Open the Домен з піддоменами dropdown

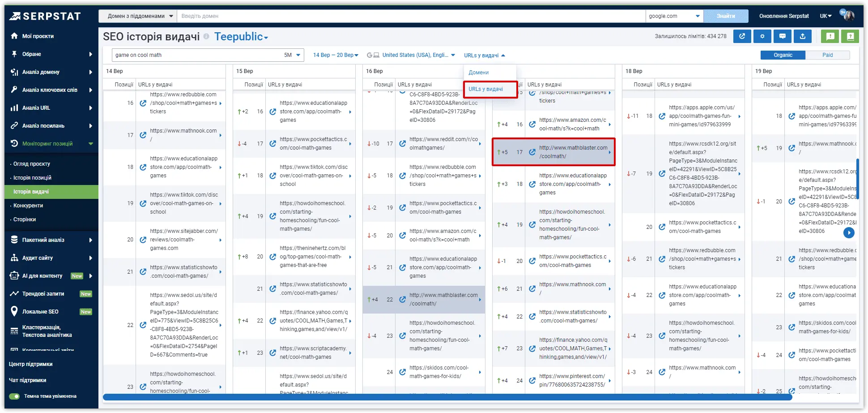tap(138, 16)
